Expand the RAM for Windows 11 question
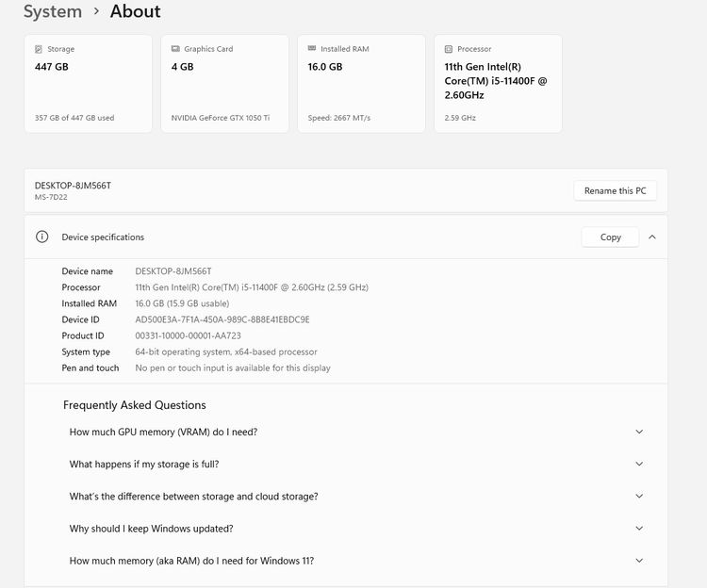The width and height of the screenshot is (707, 588). tap(639, 561)
